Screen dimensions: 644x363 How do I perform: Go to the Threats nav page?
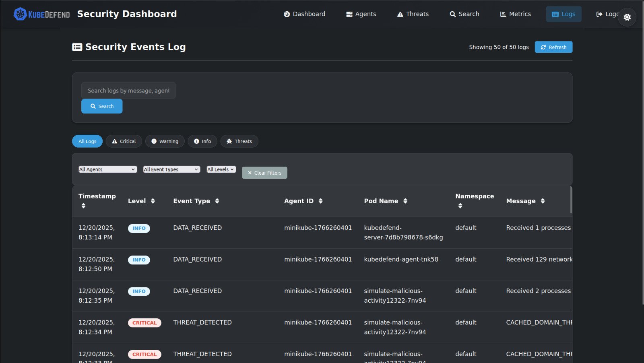point(413,14)
